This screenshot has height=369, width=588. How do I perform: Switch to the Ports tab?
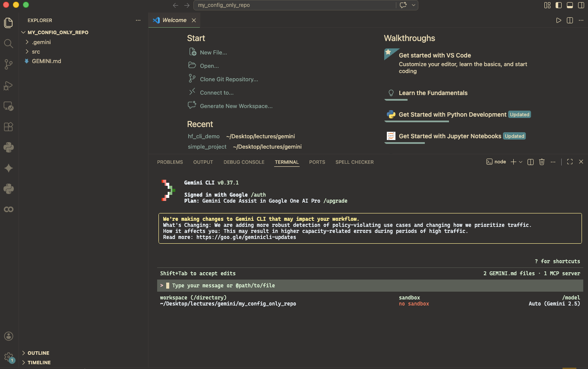tap(317, 162)
